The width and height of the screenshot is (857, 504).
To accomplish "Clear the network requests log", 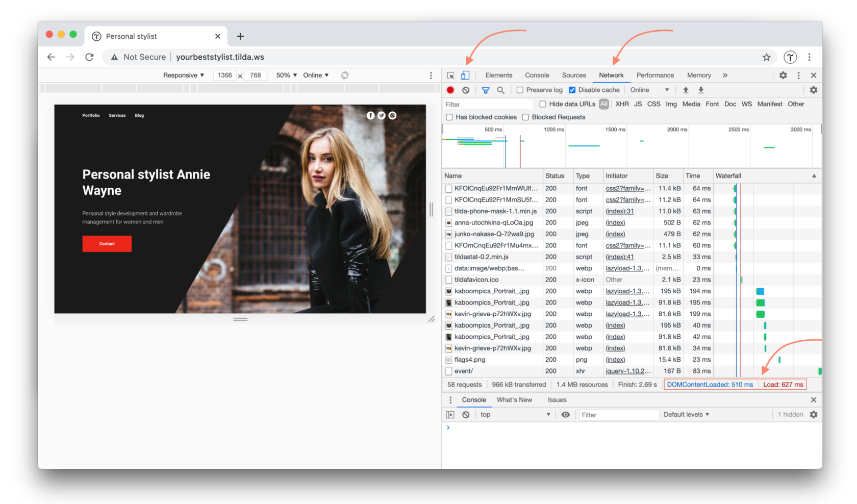I will tap(466, 90).
